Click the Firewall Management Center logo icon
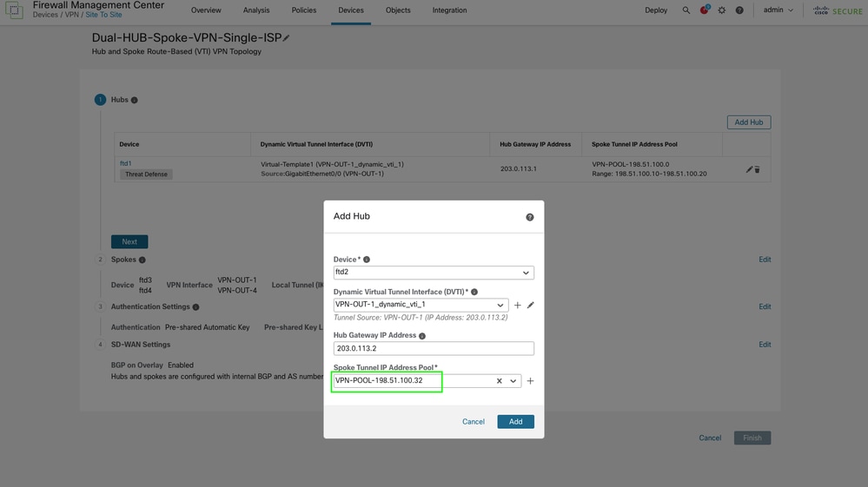 click(x=14, y=10)
